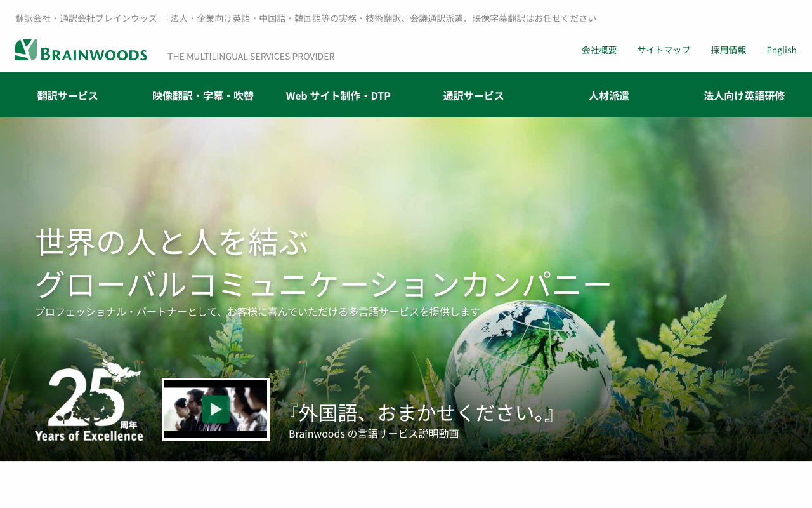812x508 pixels.
Task: Open the 採用情報 link
Action: click(x=728, y=50)
